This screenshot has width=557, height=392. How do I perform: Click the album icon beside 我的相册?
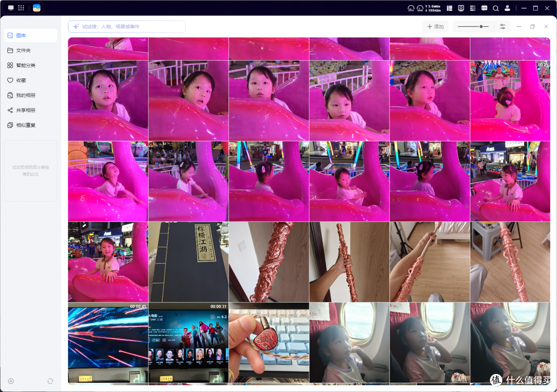point(10,95)
